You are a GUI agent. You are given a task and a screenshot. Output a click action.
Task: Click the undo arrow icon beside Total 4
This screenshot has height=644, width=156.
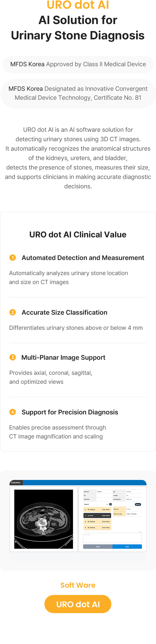tap(107, 504)
